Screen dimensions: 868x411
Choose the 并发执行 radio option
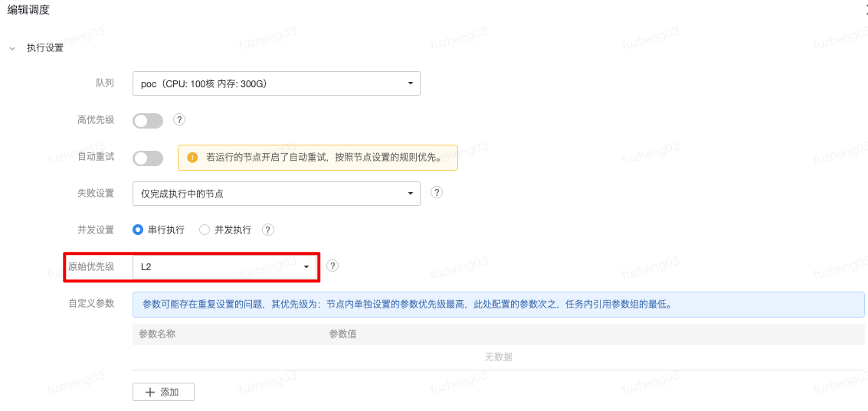205,230
